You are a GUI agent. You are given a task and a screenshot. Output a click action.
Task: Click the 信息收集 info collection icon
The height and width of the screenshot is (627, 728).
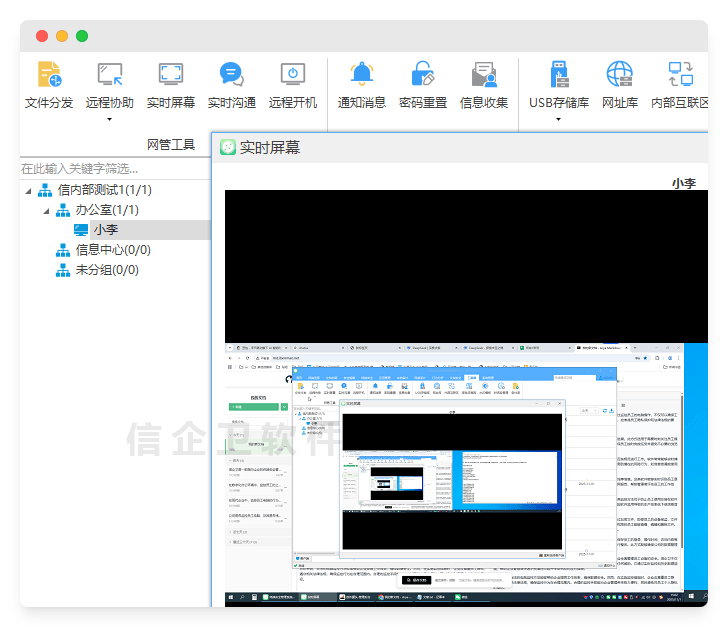[484, 75]
